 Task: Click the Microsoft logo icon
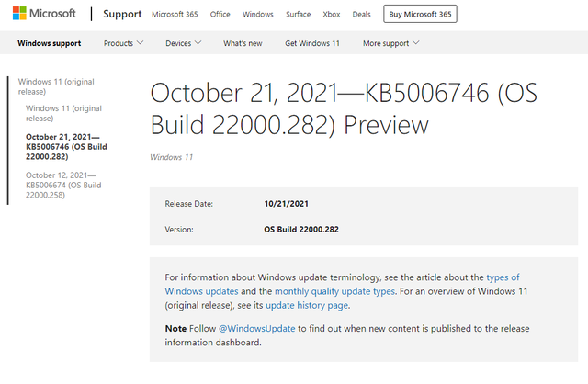(19, 14)
